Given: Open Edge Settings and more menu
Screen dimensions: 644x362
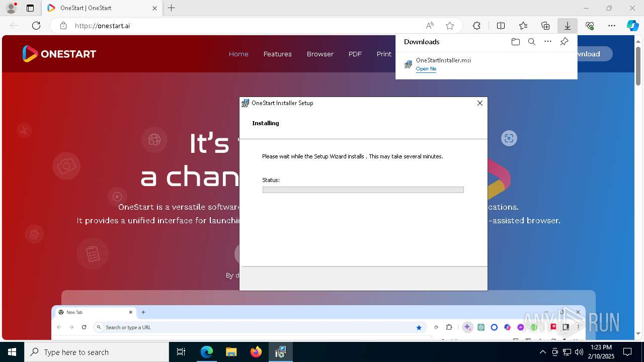Looking at the screenshot, I should coord(612,26).
